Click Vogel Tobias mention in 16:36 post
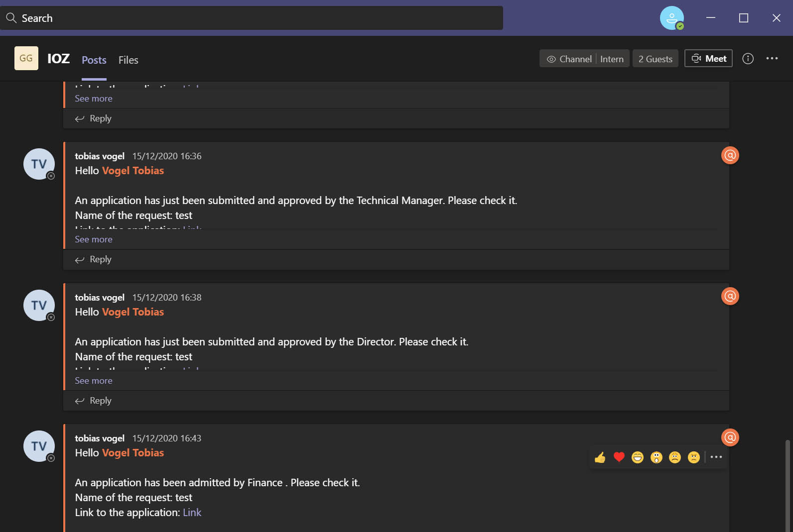Image resolution: width=793 pixels, height=532 pixels. [x=133, y=171]
